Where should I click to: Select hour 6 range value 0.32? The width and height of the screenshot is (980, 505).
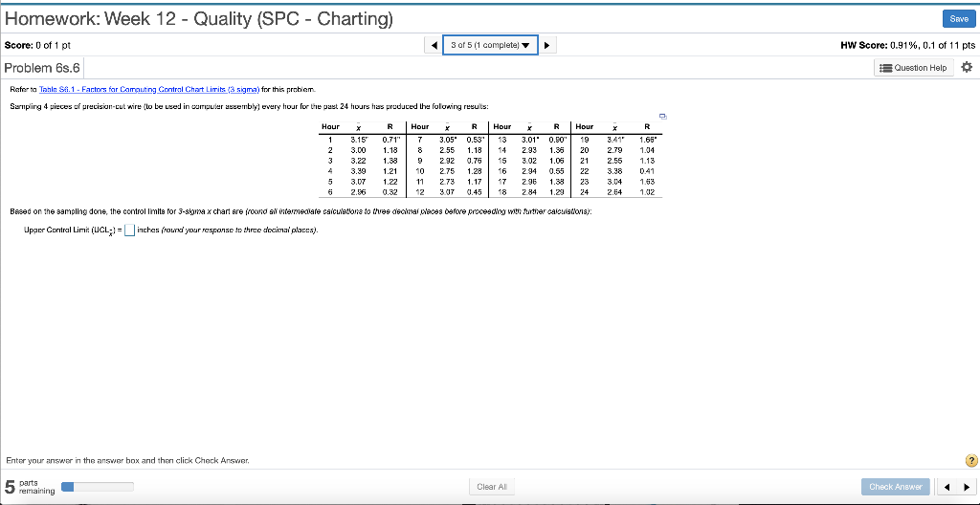point(390,192)
